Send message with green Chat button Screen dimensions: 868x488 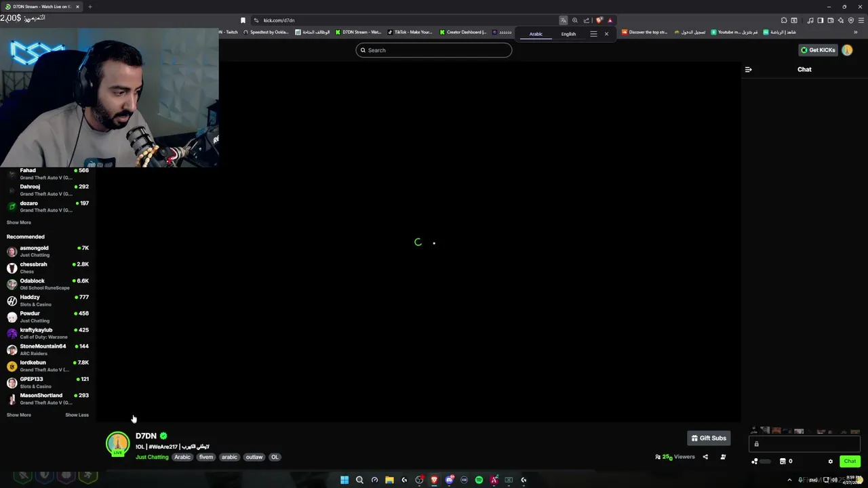(x=850, y=462)
